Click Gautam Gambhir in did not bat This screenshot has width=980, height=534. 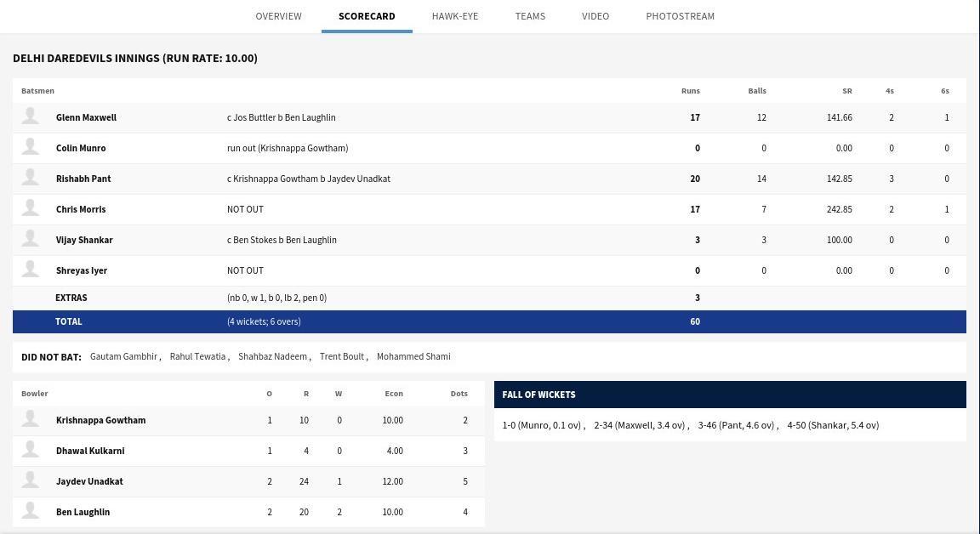click(x=123, y=356)
